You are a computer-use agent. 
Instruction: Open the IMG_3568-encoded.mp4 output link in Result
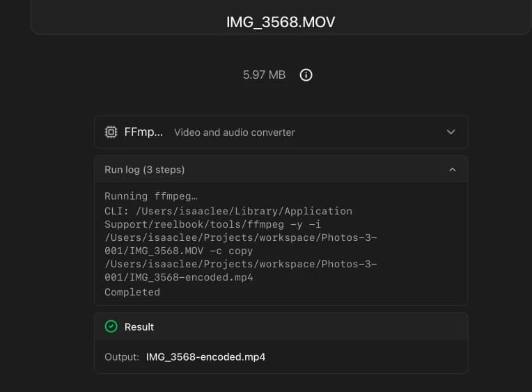pos(205,357)
